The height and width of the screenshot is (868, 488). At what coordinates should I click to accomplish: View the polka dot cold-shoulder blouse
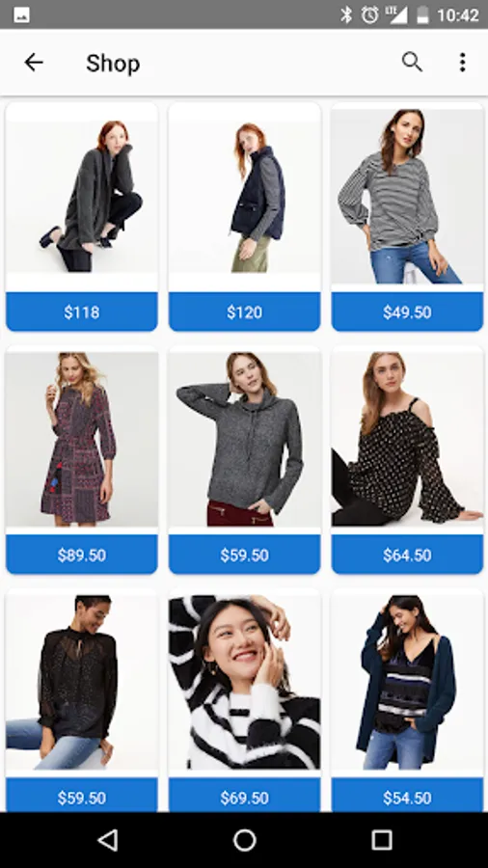tap(407, 439)
